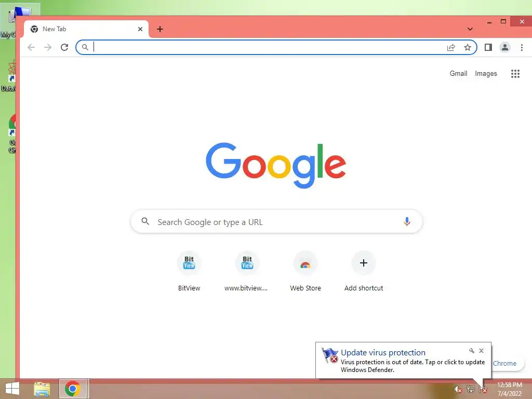This screenshot has height=399, width=532.
Task: Click the taskbar clock showing 12:58 PM
Action: tap(509, 389)
